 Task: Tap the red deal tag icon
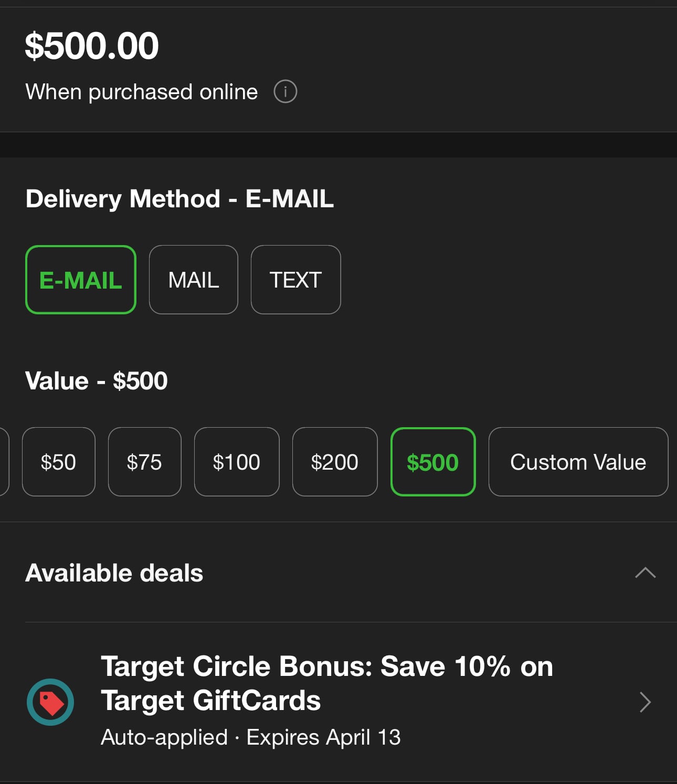click(50, 702)
